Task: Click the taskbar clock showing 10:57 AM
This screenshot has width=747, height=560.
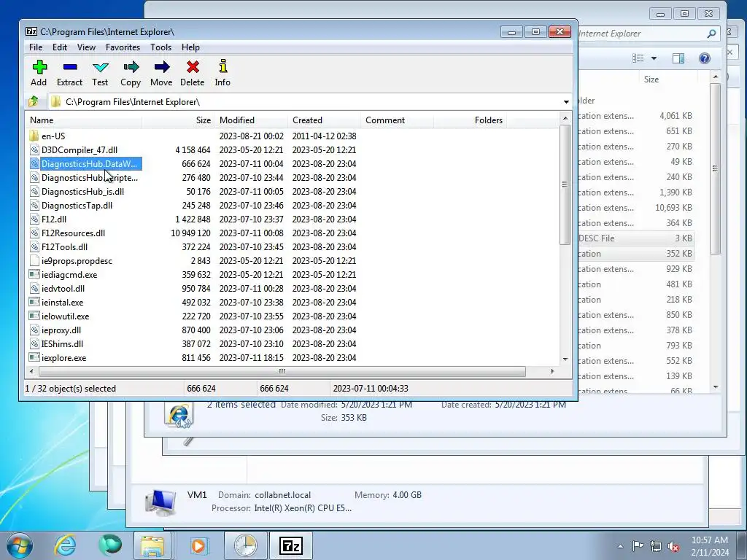Action: (x=709, y=546)
